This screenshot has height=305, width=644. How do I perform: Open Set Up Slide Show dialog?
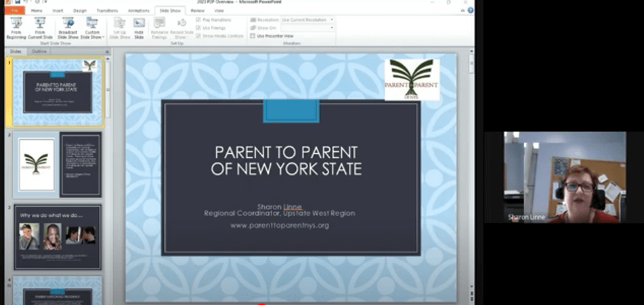[119, 28]
